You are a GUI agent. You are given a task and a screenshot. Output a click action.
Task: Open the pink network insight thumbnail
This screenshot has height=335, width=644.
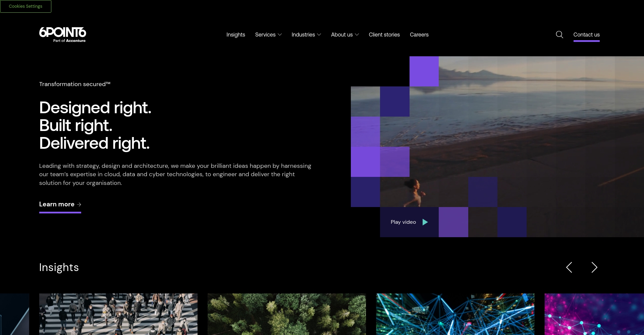594,314
